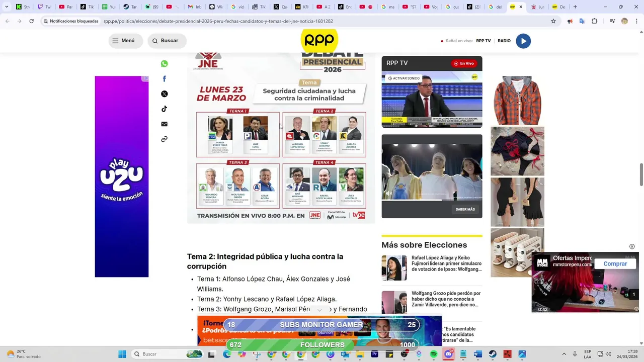Switch to the rightmost RPP 'De' tab
644x362 pixels.
coord(558,7)
